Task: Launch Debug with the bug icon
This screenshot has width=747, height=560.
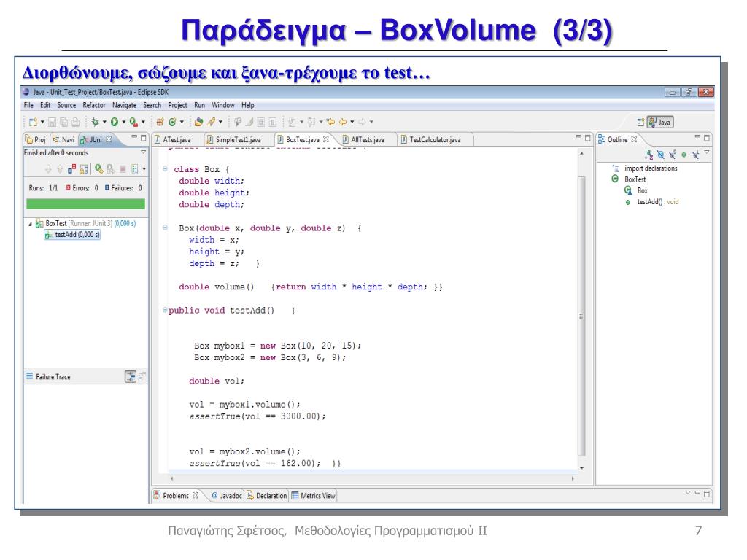Action: 96,122
